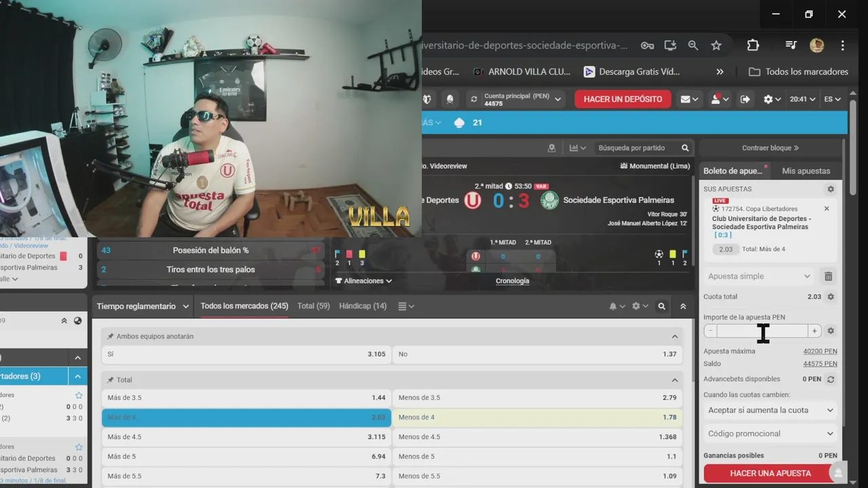Expand the Código promocional section
This screenshot has width=868, height=488.
[x=770, y=434]
